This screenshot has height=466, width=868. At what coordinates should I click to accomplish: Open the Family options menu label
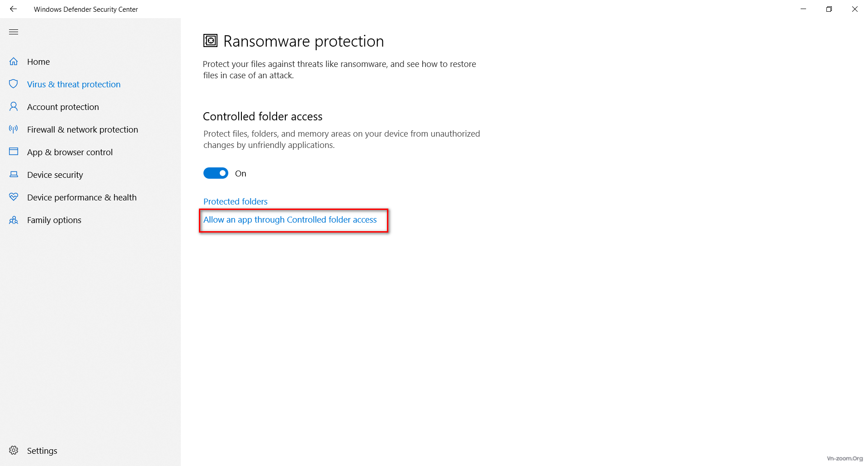(54, 220)
